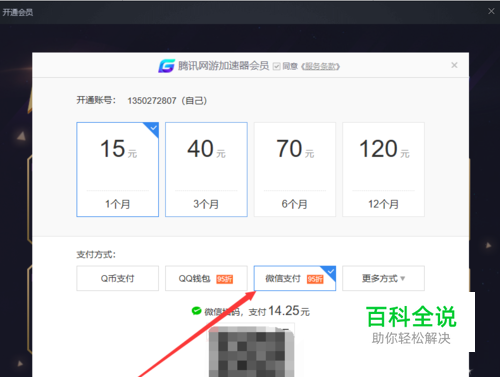Image resolution: width=500 pixels, height=377 pixels.
Task: Click account number 1350272807
Action: tap(152, 100)
